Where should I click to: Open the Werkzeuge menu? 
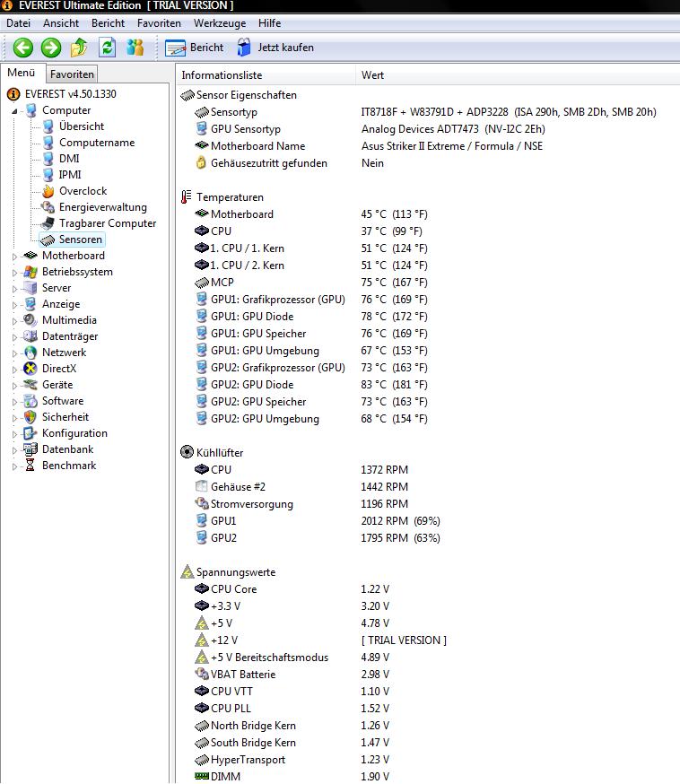[x=220, y=23]
